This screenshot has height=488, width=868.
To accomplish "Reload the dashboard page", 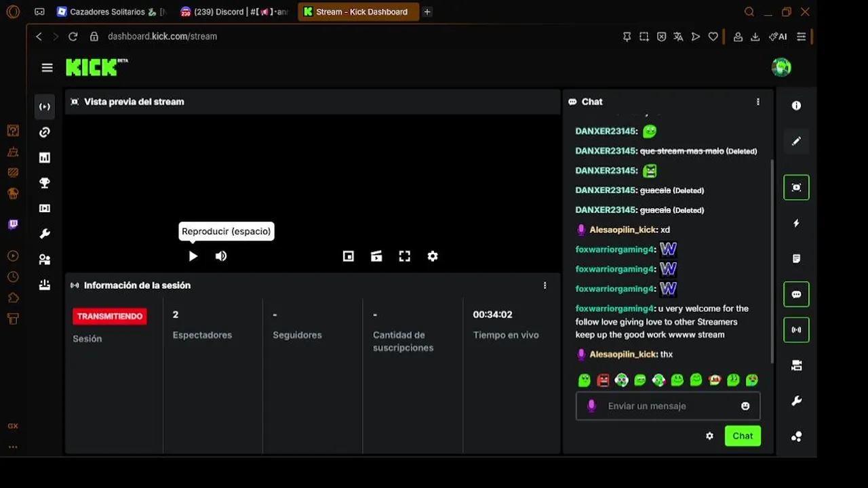I will [73, 37].
